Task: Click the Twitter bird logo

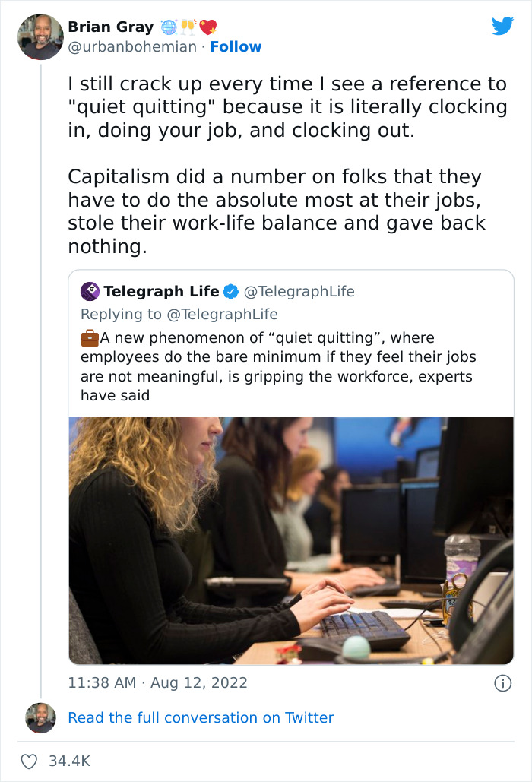Action: click(503, 26)
